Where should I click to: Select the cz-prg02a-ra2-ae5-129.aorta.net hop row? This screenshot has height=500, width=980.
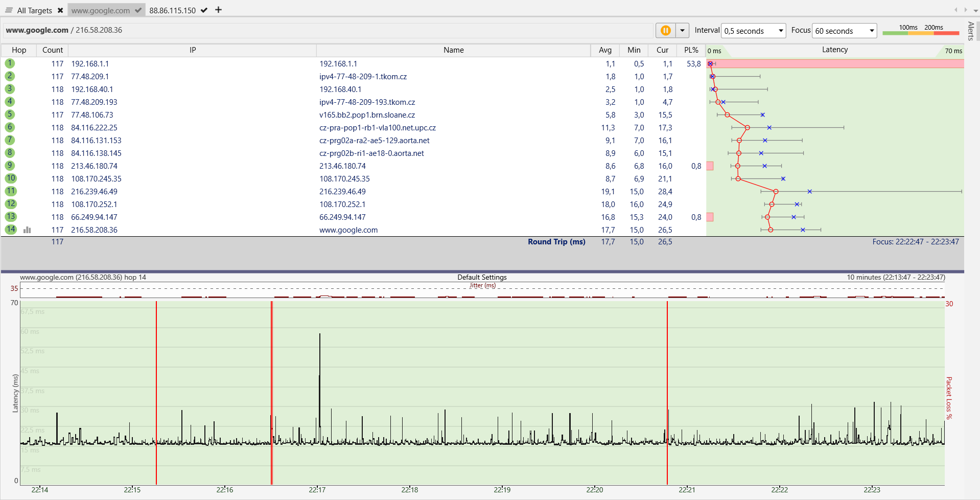[374, 141]
